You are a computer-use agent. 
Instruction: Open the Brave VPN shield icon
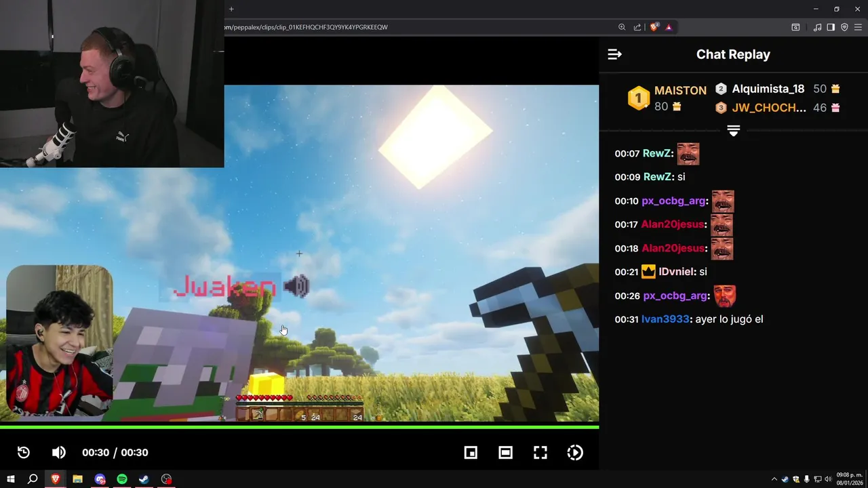(844, 27)
